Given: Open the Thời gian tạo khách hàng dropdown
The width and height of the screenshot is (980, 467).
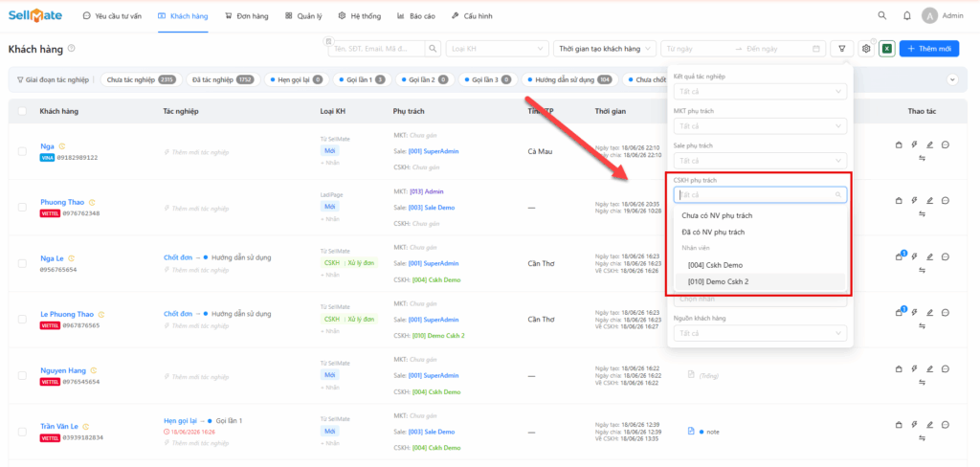Looking at the screenshot, I should pyautogui.click(x=605, y=48).
